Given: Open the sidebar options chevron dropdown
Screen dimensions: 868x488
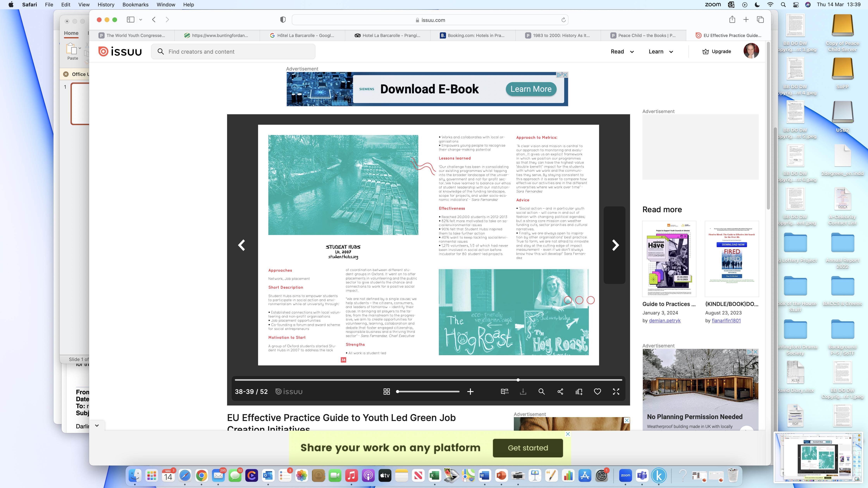Looking at the screenshot, I should coord(140,20).
